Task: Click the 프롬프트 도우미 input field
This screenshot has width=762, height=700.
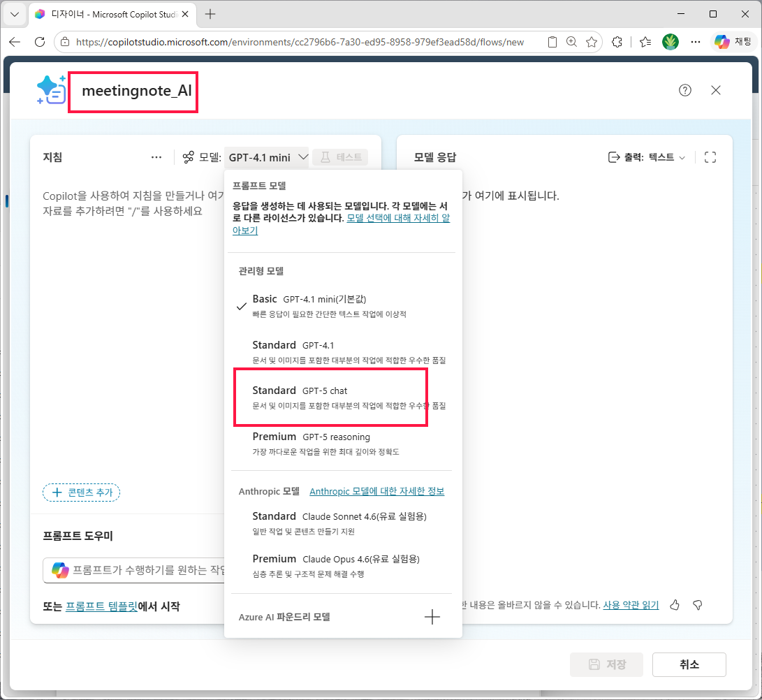Action: coord(133,570)
